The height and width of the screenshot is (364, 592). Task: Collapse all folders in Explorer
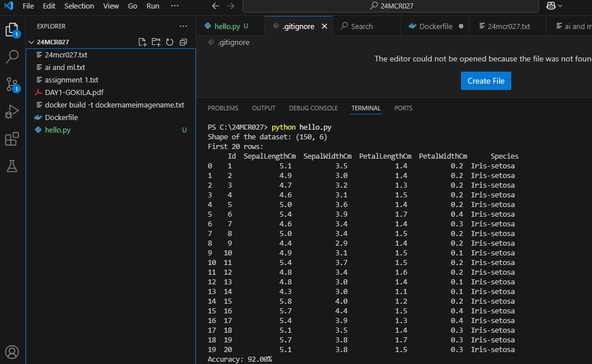click(183, 42)
